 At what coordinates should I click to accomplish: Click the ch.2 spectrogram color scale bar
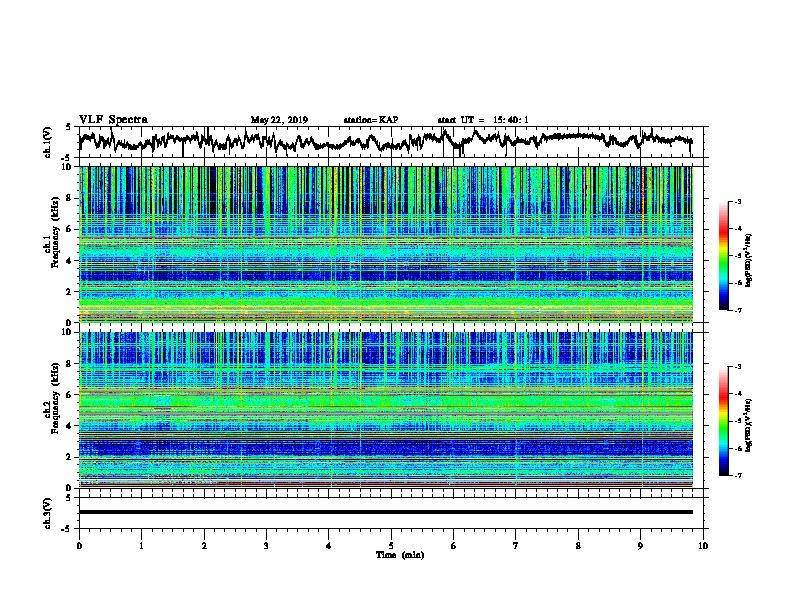pyautogui.click(x=723, y=421)
